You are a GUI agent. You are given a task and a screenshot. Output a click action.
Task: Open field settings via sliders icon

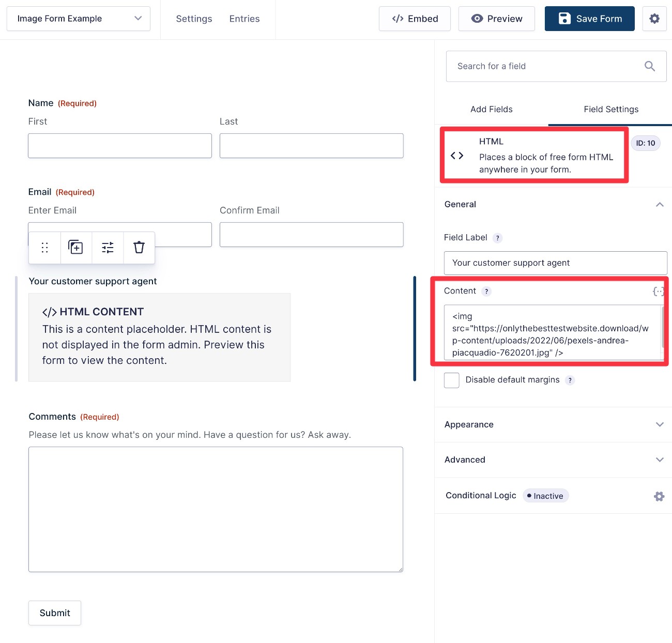[x=108, y=248]
